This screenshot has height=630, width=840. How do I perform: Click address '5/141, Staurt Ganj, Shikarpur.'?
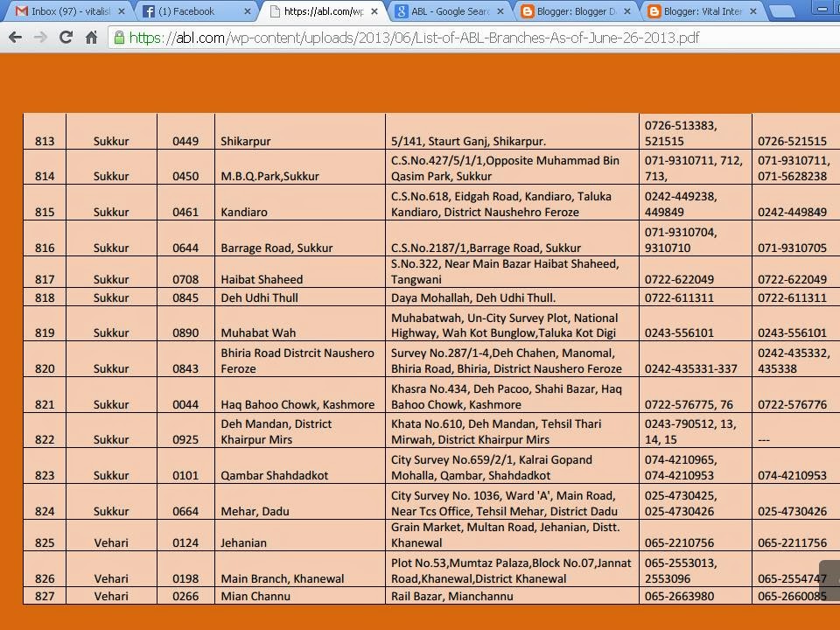pyautogui.click(x=468, y=142)
